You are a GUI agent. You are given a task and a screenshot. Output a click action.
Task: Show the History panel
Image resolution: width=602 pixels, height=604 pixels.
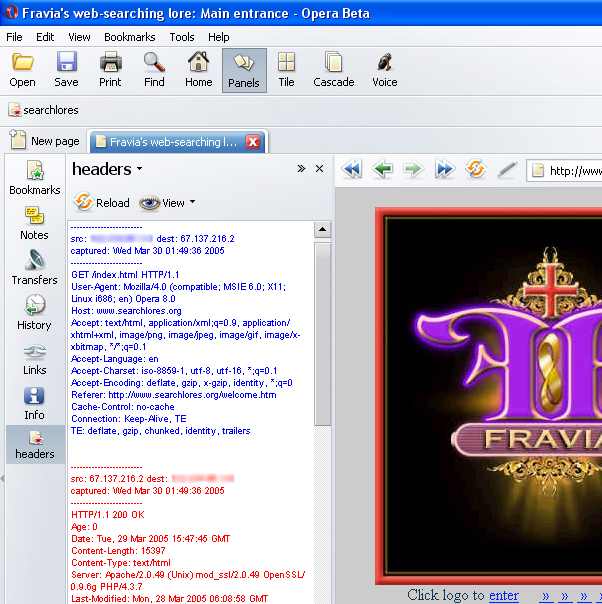(x=34, y=313)
